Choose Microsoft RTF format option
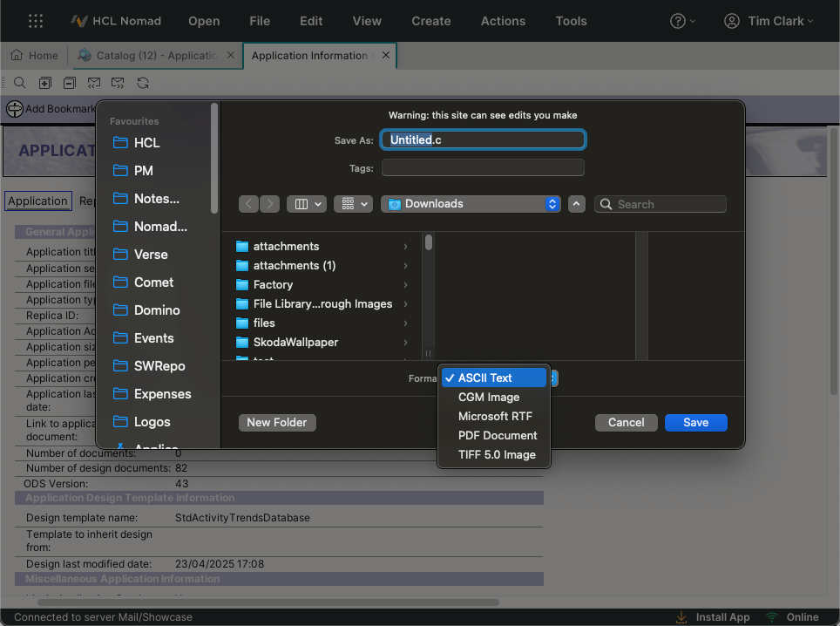Image resolution: width=840 pixels, height=626 pixels. 495,416
